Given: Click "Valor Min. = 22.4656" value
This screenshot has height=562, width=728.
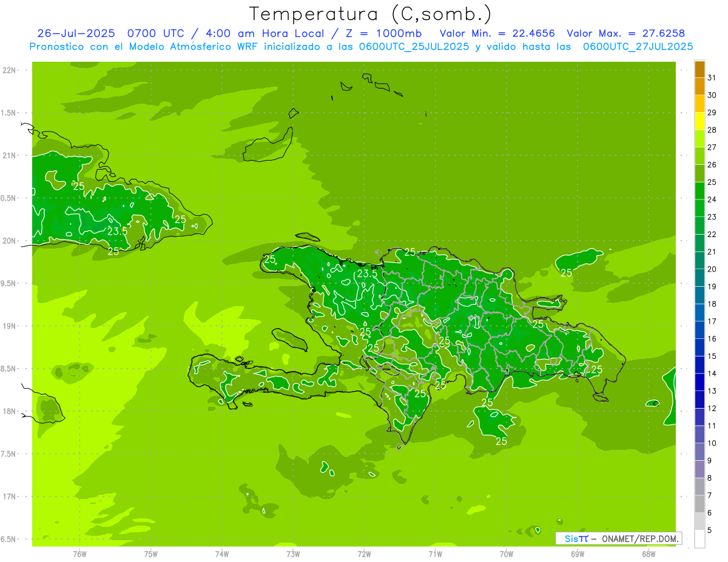Looking at the screenshot, I should (x=497, y=33).
